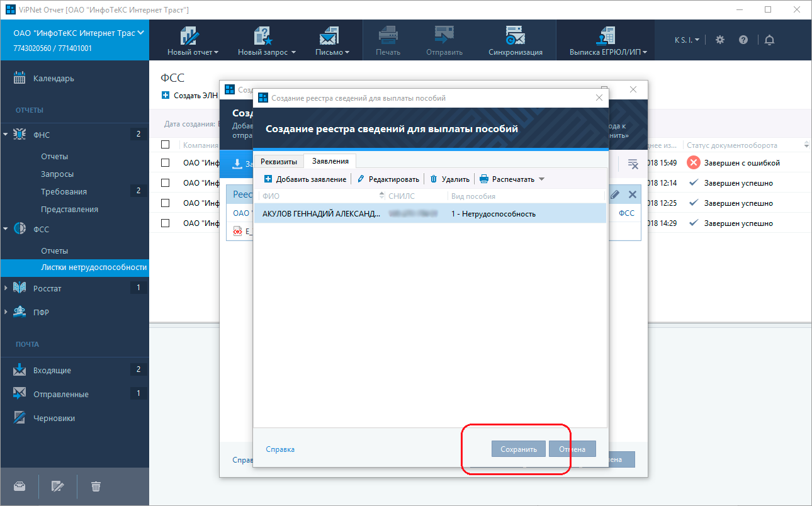Image resolution: width=812 pixels, height=506 pixels.
Task: Open the Справка link in dialog
Action: [x=280, y=449]
